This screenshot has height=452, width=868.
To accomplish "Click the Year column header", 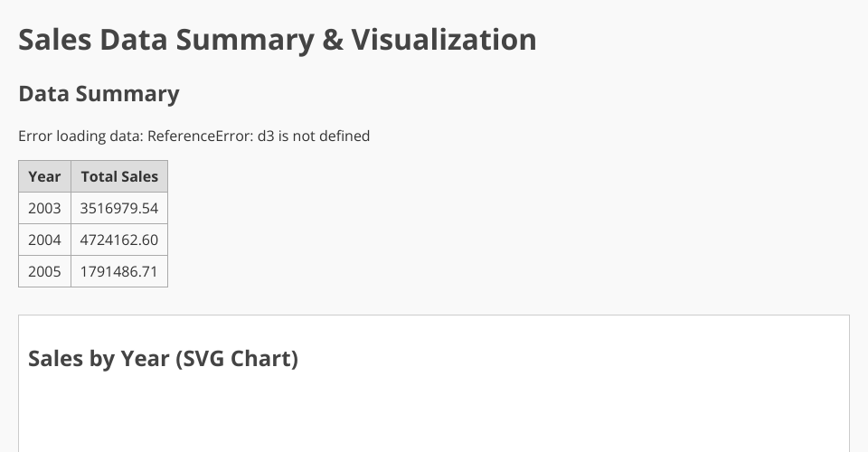I will 44,177.
